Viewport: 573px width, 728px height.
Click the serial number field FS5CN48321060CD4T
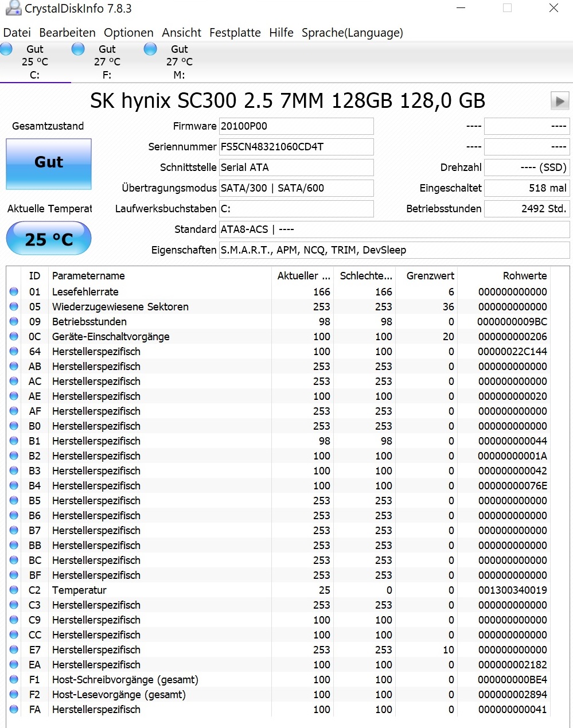click(297, 147)
